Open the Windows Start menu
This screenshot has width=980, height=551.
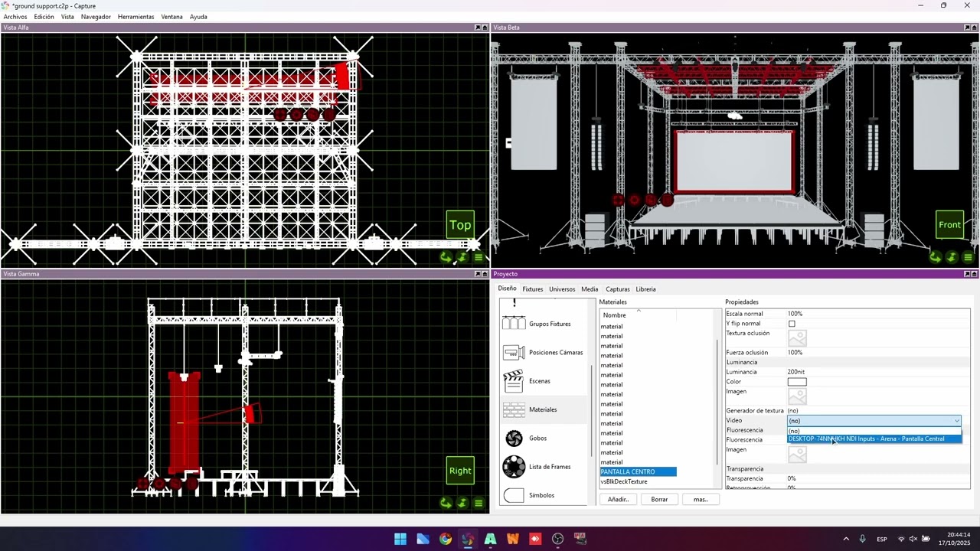[400, 539]
